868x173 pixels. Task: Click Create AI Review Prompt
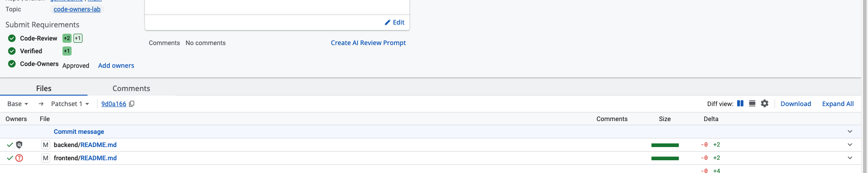[x=368, y=43]
